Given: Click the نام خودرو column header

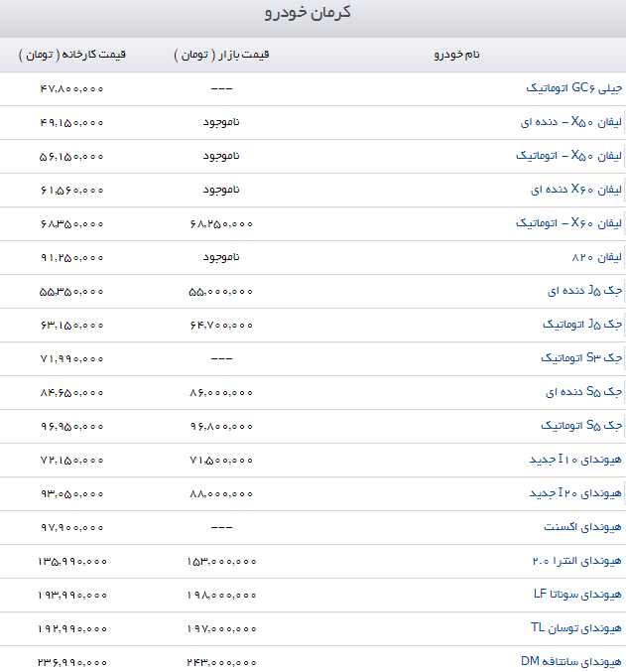Looking at the screenshot, I should [x=456, y=55].
